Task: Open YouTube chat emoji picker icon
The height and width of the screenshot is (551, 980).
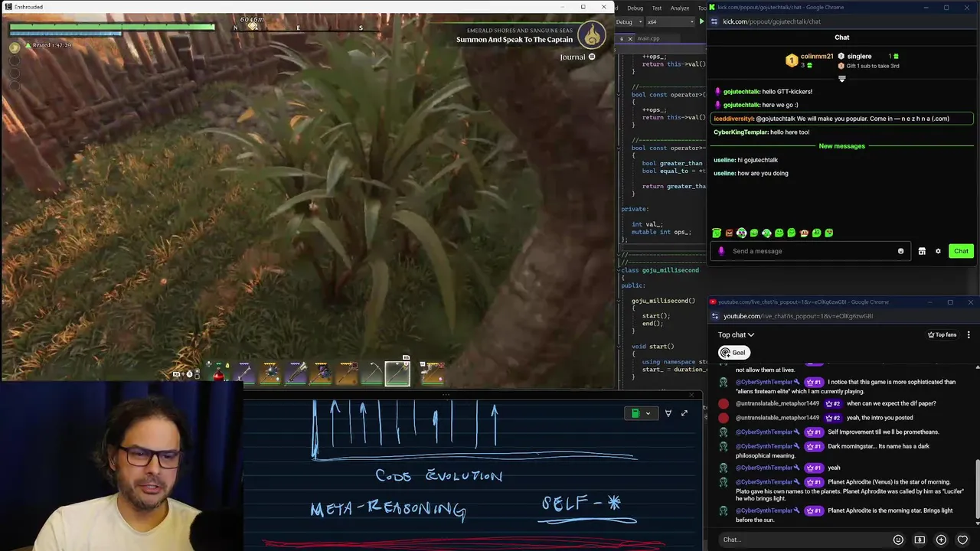Action: (x=898, y=540)
